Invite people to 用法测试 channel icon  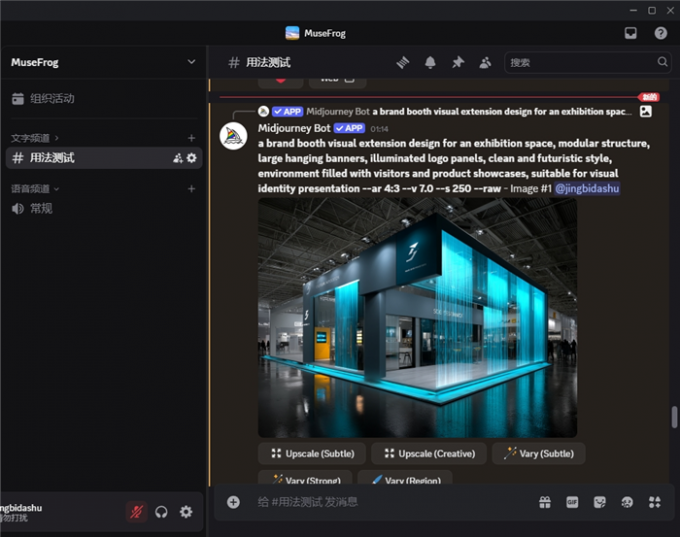[x=178, y=158]
